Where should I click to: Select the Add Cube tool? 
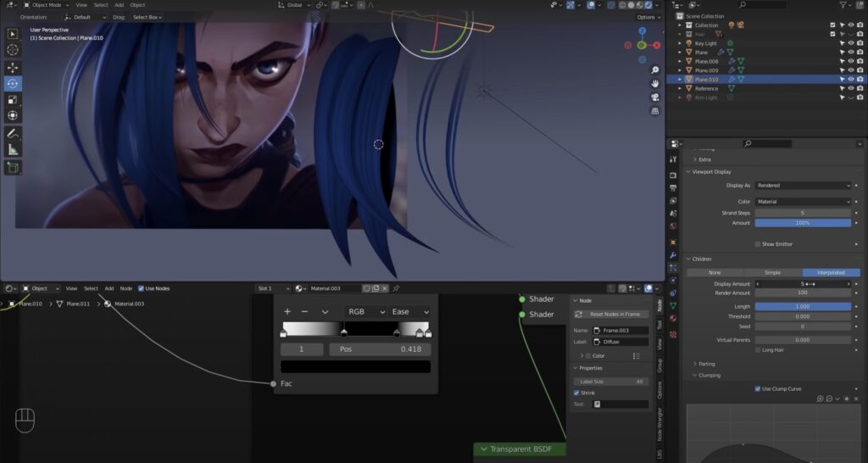[12, 167]
